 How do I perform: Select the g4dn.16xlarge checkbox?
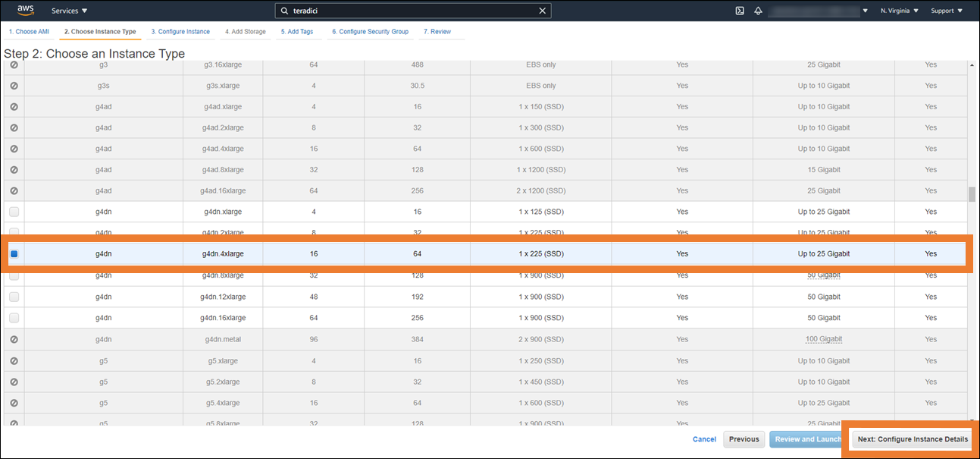14,318
